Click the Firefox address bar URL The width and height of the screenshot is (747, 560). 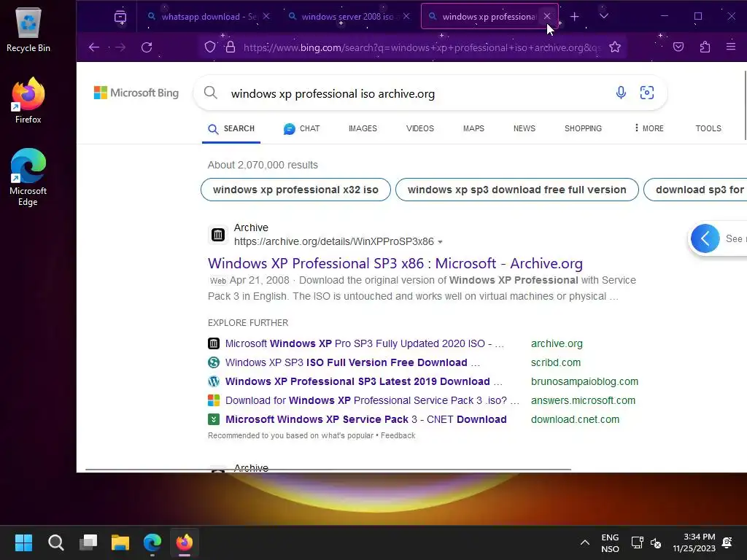[x=422, y=47]
